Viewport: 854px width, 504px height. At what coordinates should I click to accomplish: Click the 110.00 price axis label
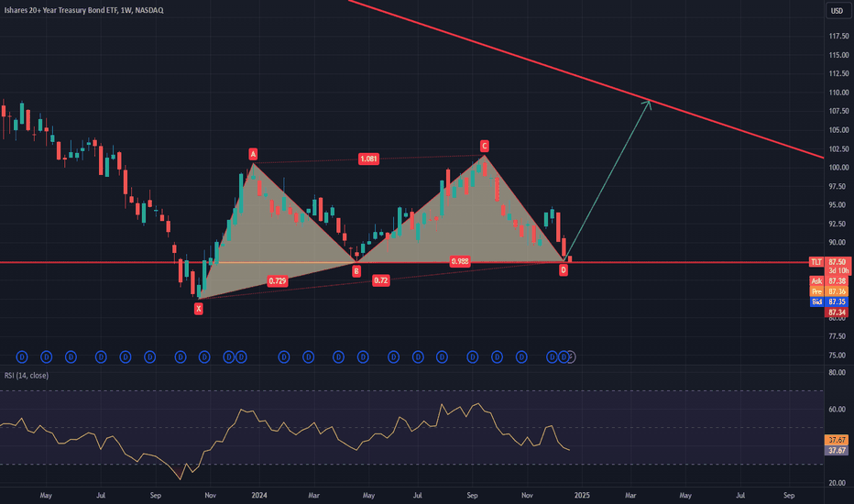(838, 93)
